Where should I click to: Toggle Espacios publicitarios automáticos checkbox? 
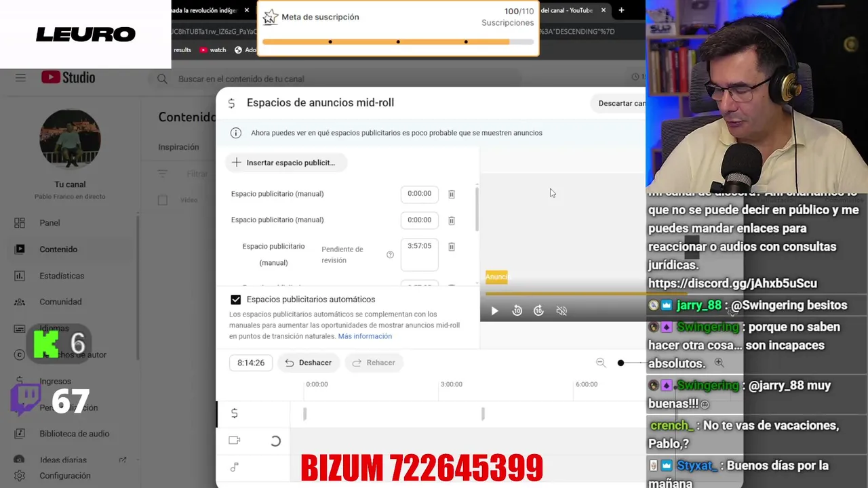[235, 300]
